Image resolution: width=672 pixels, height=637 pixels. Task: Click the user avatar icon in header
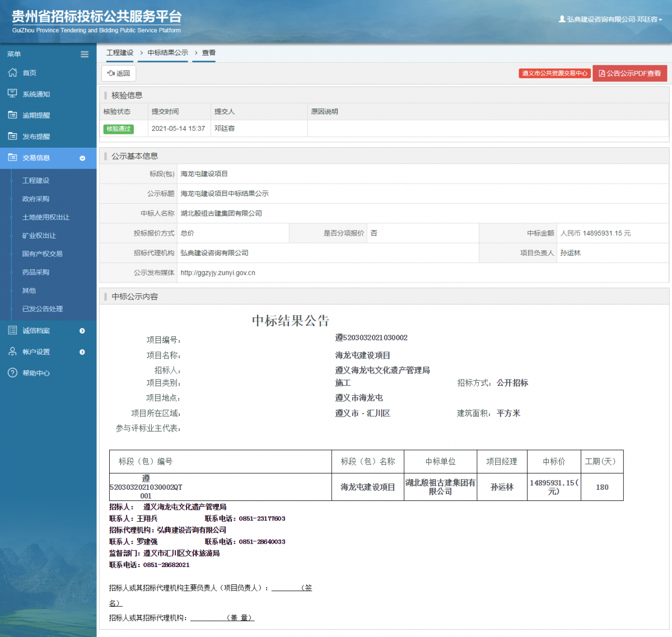[562, 19]
